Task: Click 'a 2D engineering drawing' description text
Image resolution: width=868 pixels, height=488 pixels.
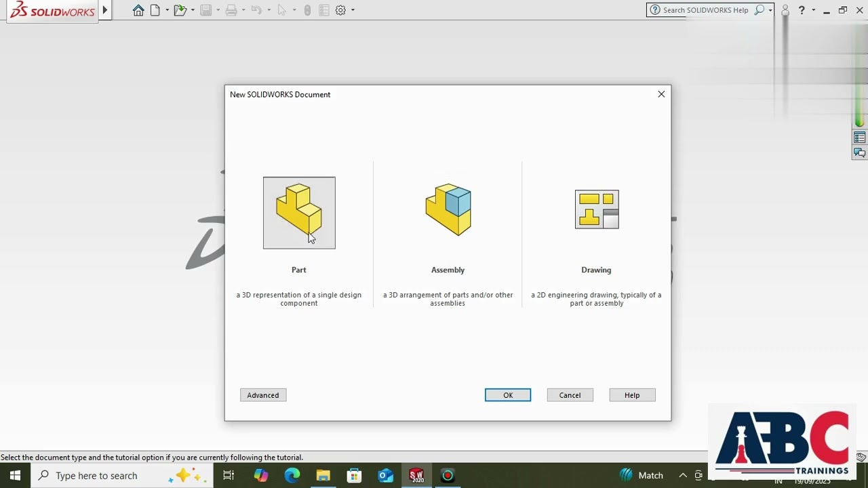Action: [x=597, y=299]
